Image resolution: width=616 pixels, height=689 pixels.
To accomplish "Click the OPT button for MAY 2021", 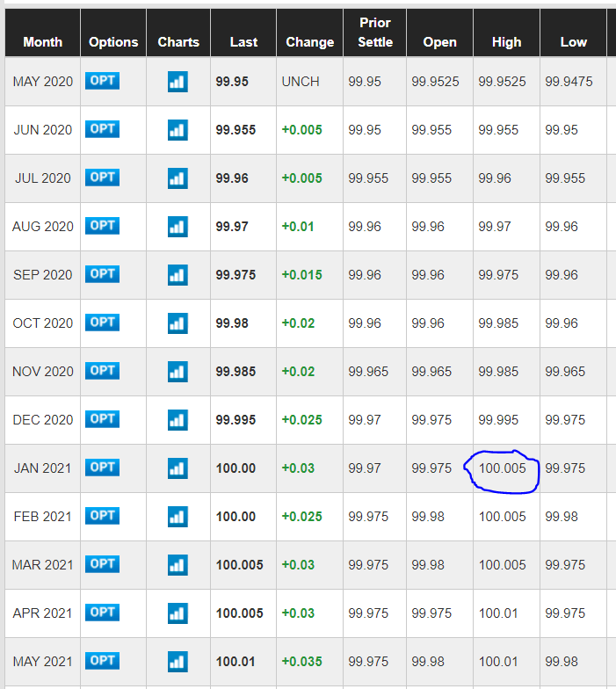I will (x=102, y=661).
